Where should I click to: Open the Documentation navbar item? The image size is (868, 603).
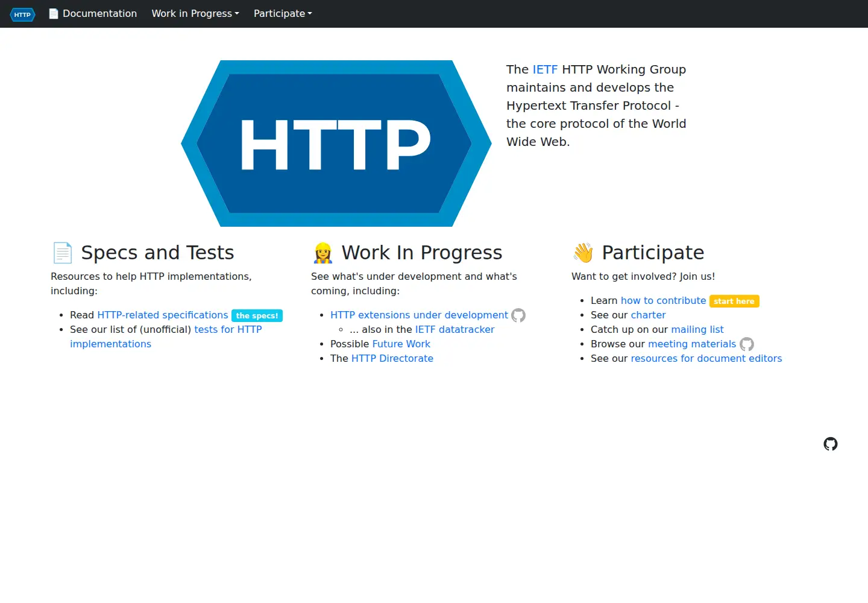click(x=93, y=13)
